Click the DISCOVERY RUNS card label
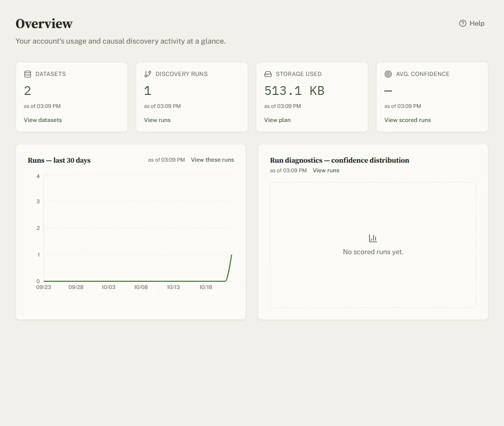Viewport: 504px width, 426px height. [182, 74]
